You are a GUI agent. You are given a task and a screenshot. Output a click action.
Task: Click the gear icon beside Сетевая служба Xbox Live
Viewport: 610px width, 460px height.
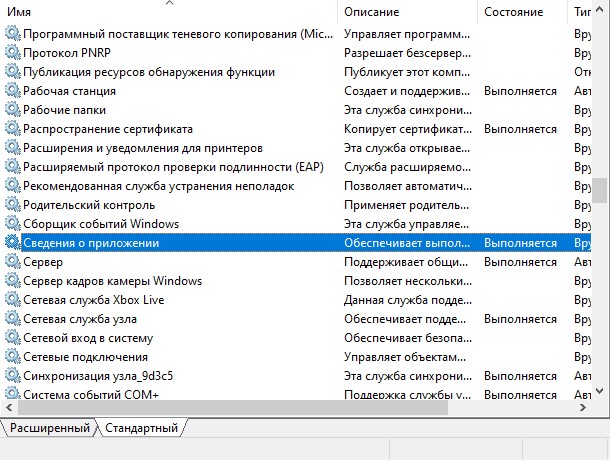pos(12,300)
